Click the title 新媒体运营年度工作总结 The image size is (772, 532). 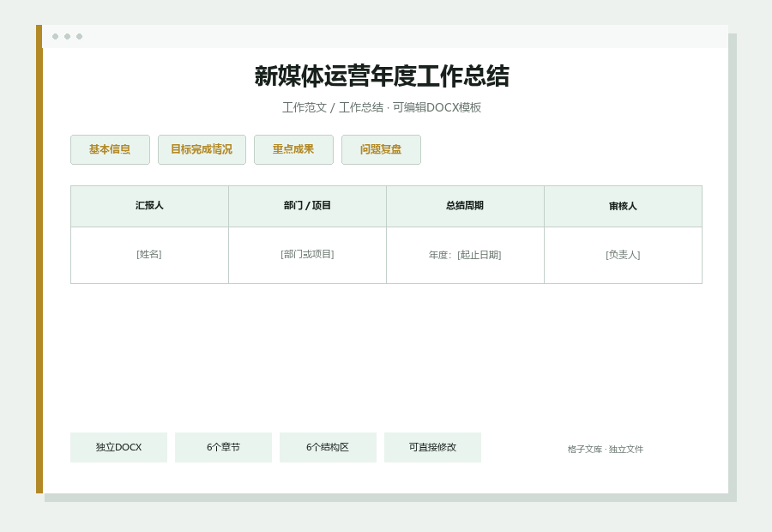click(x=382, y=76)
